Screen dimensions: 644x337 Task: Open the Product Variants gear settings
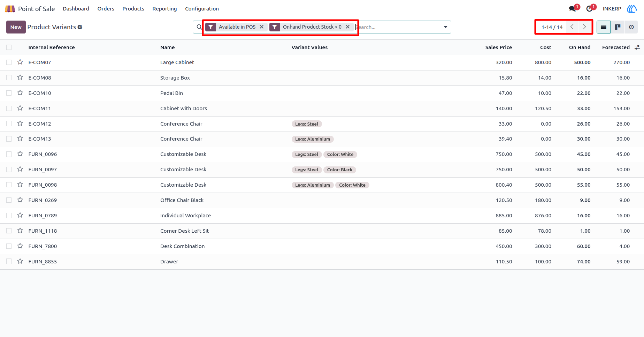click(x=80, y=27)
